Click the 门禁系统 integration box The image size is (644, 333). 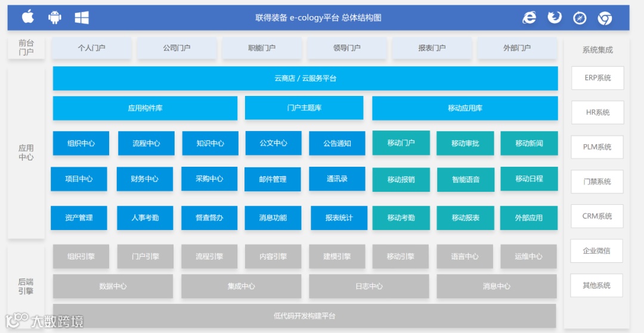pos(597,182)
